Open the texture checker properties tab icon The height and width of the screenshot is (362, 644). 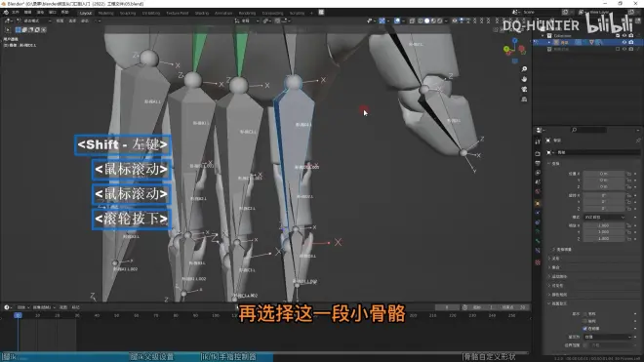coord(538,262)
